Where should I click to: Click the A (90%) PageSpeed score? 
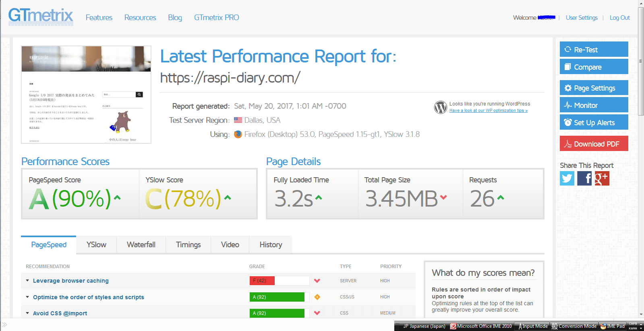pyautogui.click(x=70, y=199)
